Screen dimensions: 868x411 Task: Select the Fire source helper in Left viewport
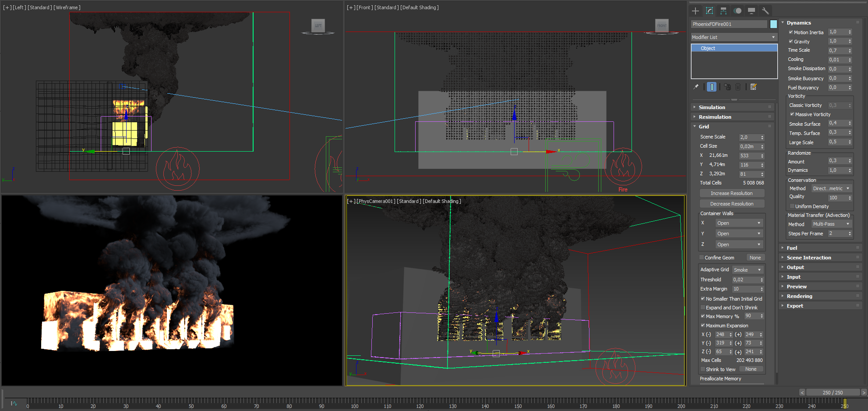[177, 169]
